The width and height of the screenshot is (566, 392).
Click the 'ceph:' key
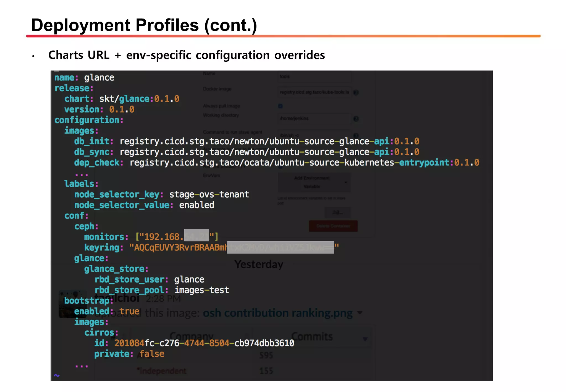tap(86, 226)
